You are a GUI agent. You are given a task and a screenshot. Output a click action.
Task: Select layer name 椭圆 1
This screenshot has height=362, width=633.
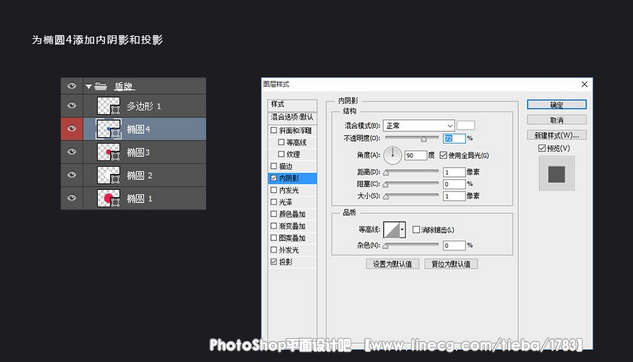point(139,198)
